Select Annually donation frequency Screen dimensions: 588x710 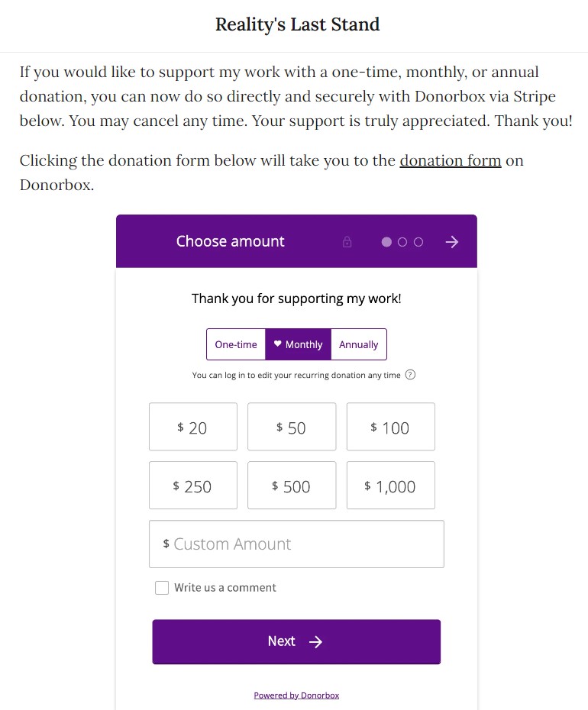359,344
